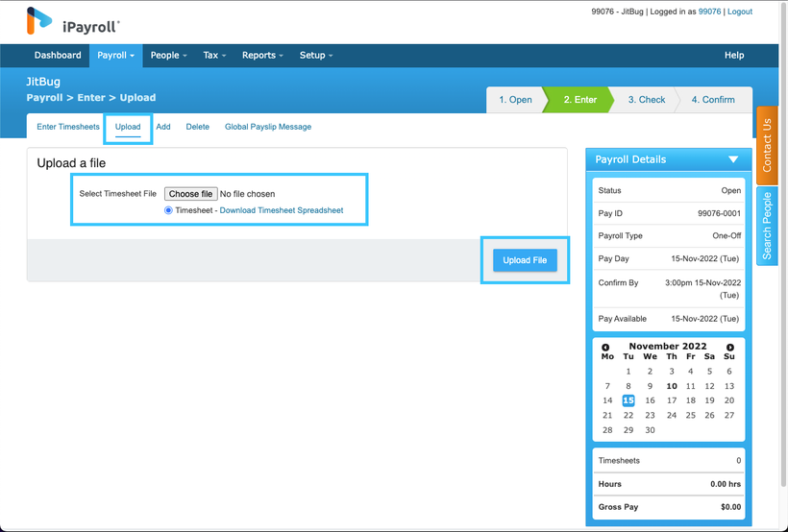Click the Logout link
The width and height of the screenshot is (788, 532).
(740, 12)
